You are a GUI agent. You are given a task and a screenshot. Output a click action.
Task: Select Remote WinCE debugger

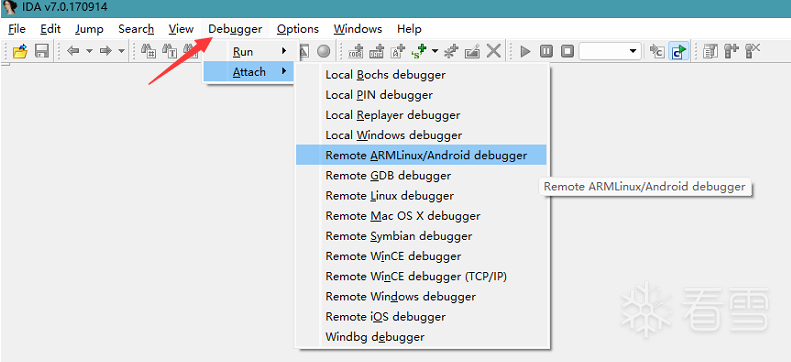[x=421, y=256]
